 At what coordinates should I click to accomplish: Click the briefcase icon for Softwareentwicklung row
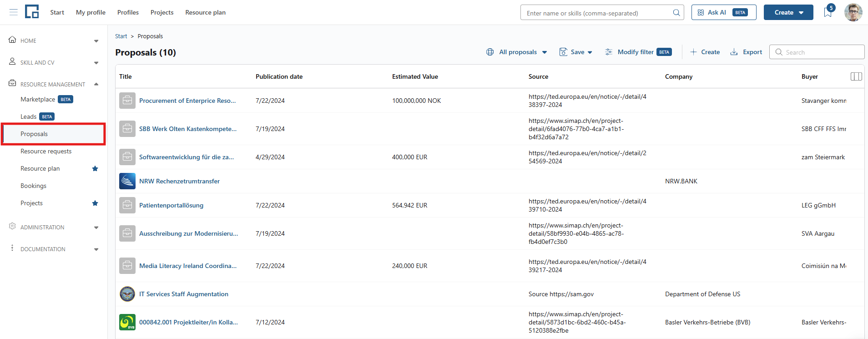(127, 157)
